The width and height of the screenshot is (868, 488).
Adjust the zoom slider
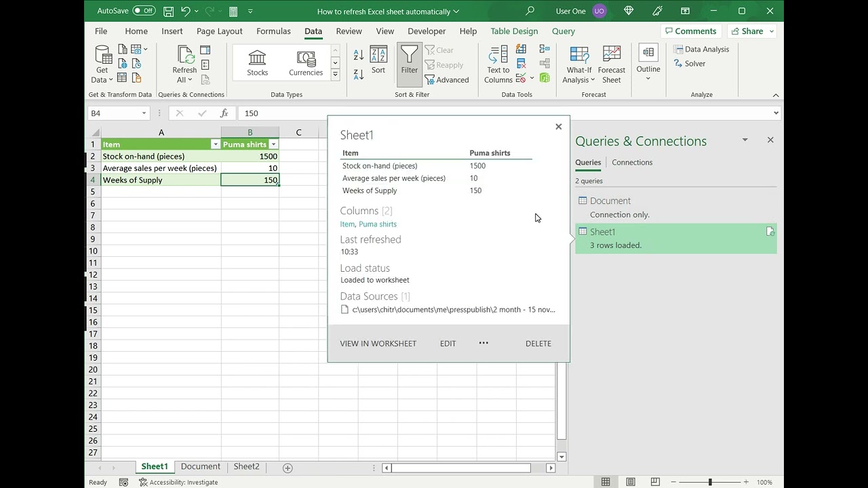pos(710,482)
